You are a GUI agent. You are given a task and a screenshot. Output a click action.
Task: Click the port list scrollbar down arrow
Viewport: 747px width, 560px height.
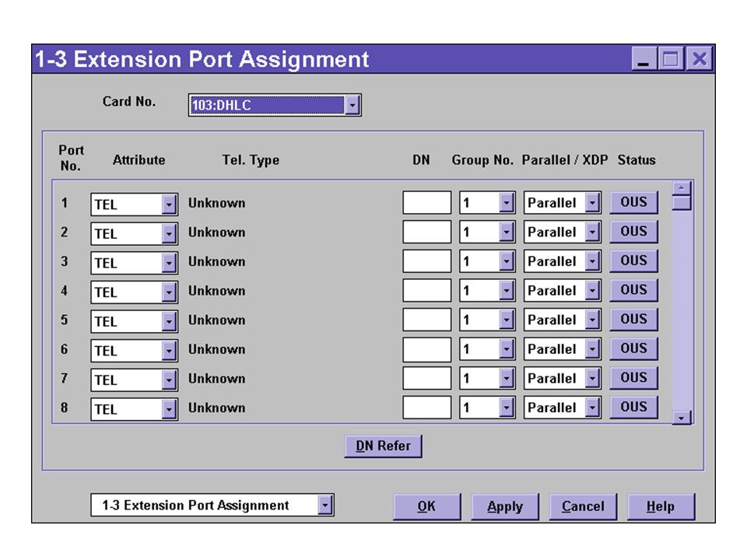pyautogui.click(x=682, y=418)
